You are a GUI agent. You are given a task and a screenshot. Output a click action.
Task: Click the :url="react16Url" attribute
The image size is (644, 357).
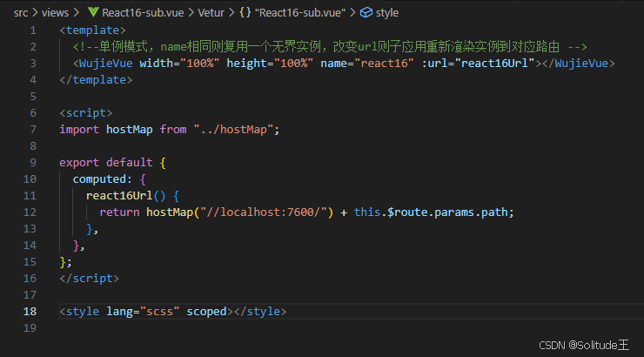coord(478,64)
